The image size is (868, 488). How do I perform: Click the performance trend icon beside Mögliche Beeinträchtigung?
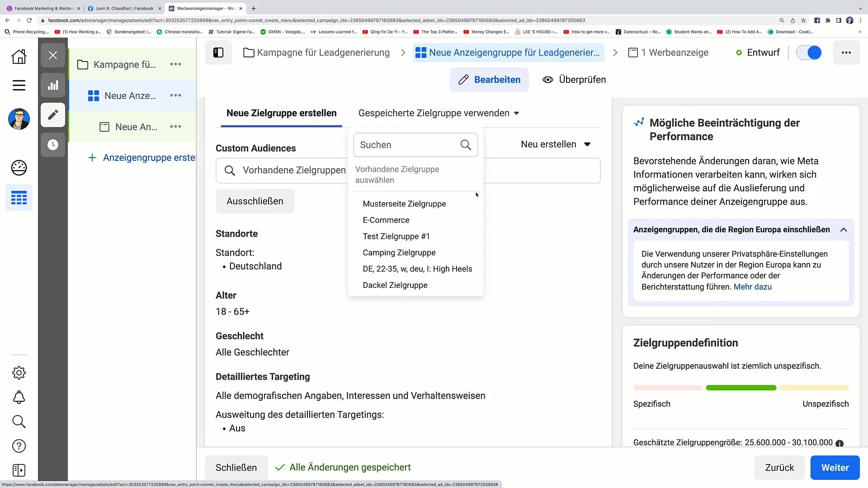[x=639, y=122]
